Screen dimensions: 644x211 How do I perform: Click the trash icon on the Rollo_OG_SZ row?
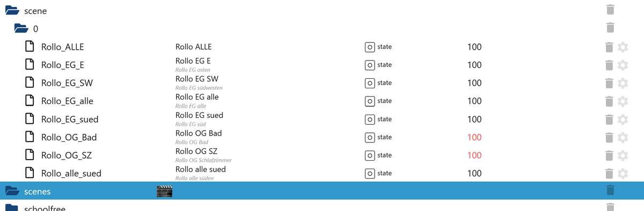[609, 155]
